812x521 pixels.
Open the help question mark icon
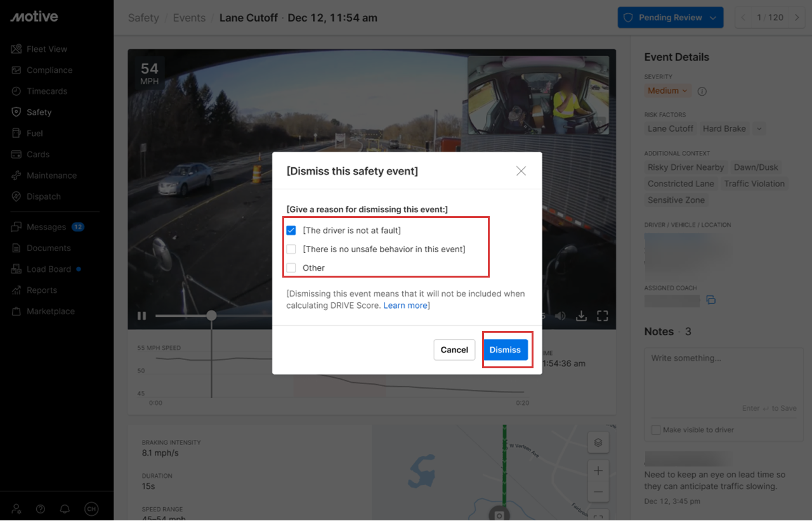[41, 508]
